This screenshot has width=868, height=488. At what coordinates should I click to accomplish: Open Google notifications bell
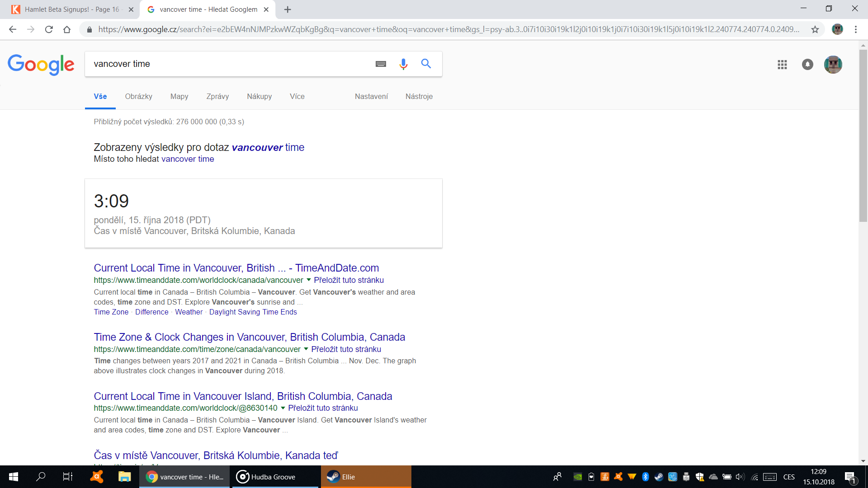(807, 65)
